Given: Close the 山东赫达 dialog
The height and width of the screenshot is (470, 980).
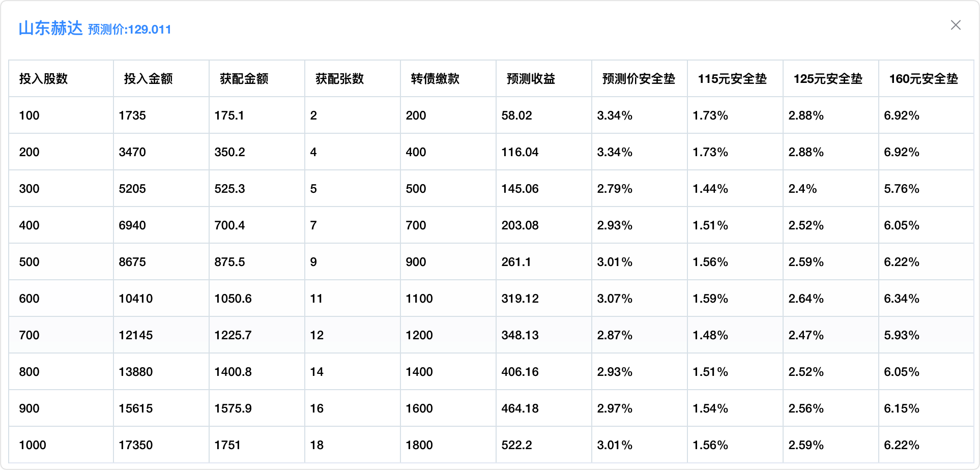Looking at the screenshot, I should pyautogui.click(x=955, y=25).
